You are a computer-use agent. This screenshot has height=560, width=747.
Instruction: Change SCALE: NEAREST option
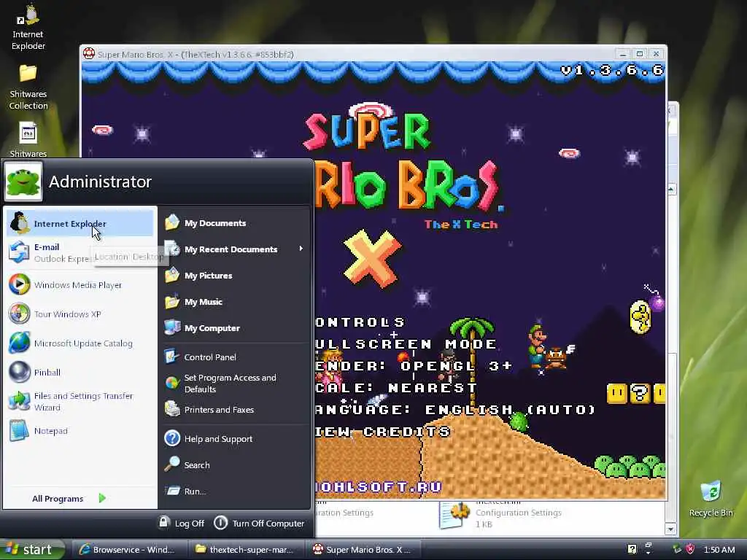[x=396, y=388]
